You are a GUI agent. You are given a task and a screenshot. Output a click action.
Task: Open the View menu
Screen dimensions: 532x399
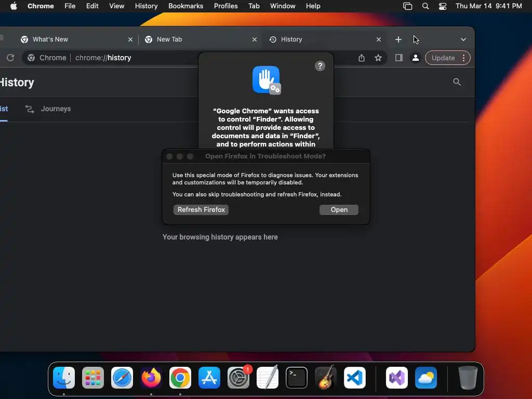pyautogui.click(x=116, y=6)
